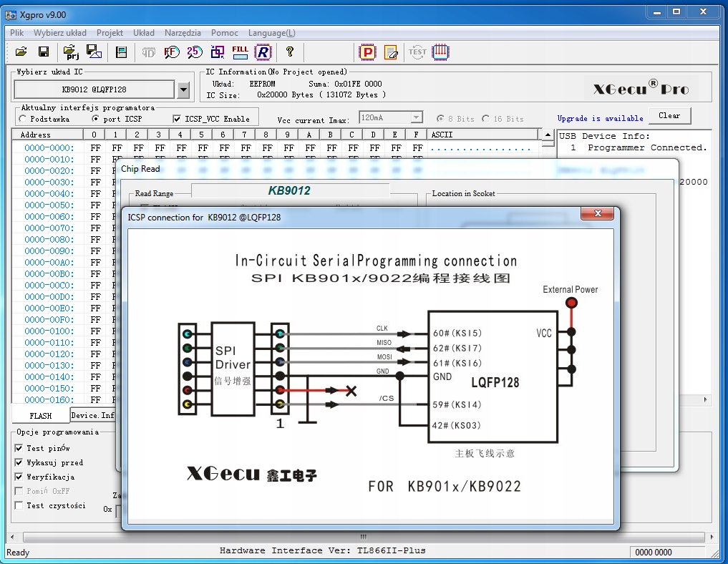Toggle the ICSP_VCC Enable checkbox

click(x=178, y=119)
